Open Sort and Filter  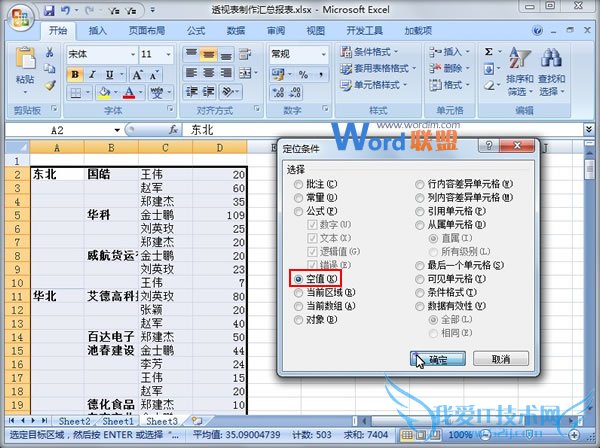(520, 71)
